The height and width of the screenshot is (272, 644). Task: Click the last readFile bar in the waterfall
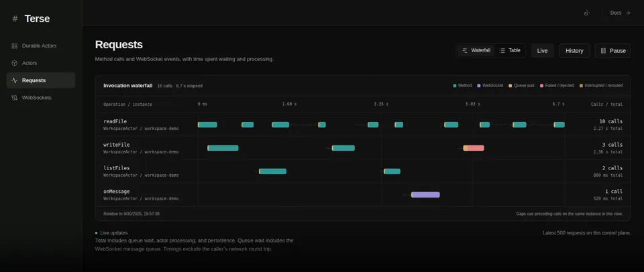click(x=559, y=125)
